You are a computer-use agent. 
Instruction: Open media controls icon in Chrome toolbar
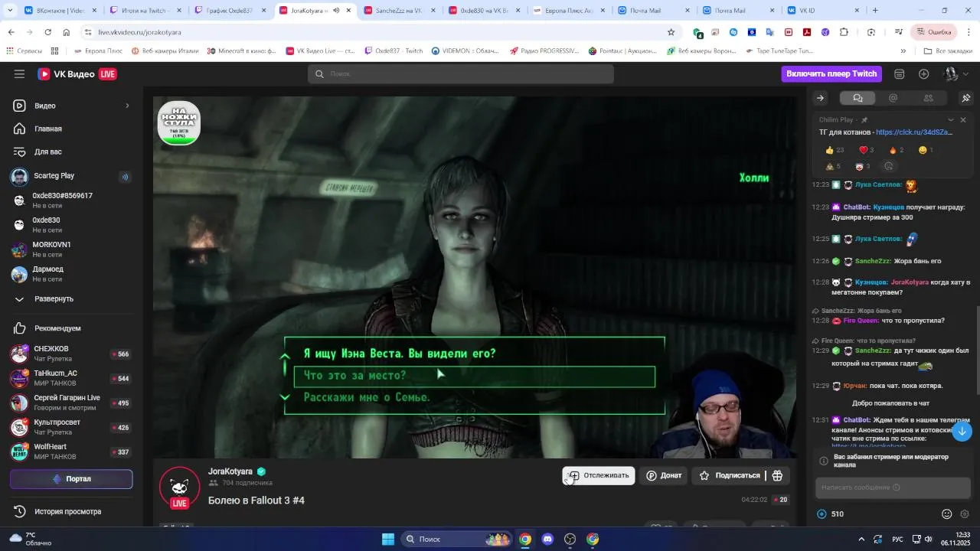tap(898, 32)
